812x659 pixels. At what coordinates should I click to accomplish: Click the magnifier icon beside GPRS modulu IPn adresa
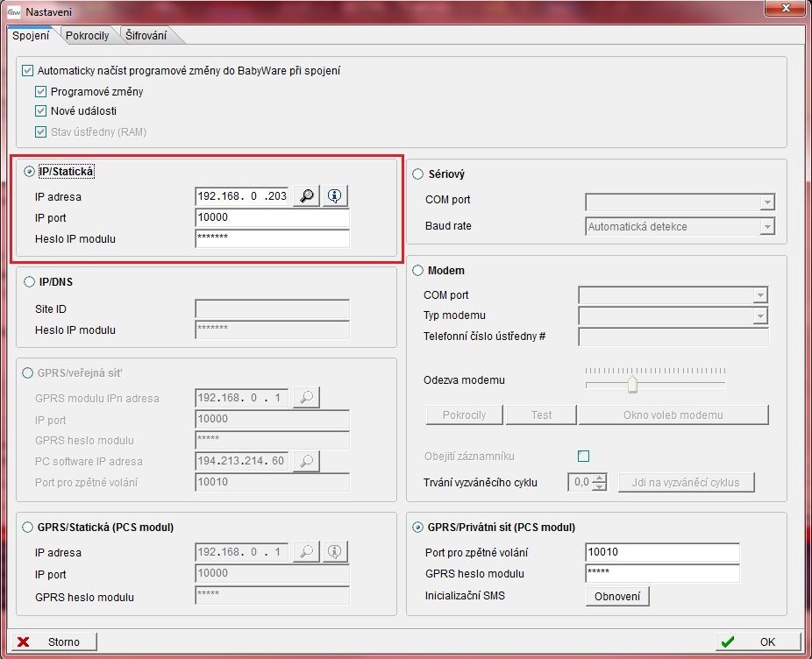[x=305, y=398]
